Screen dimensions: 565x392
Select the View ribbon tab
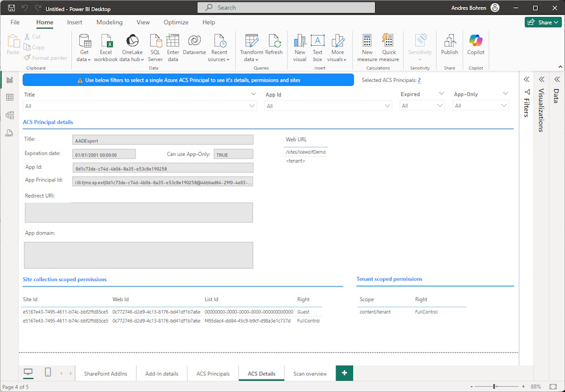coord(143,23)
